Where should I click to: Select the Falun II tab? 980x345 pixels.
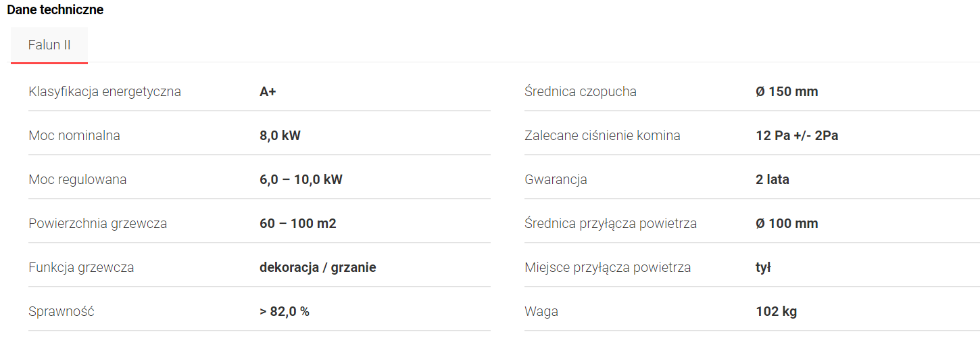coord(49,45)
